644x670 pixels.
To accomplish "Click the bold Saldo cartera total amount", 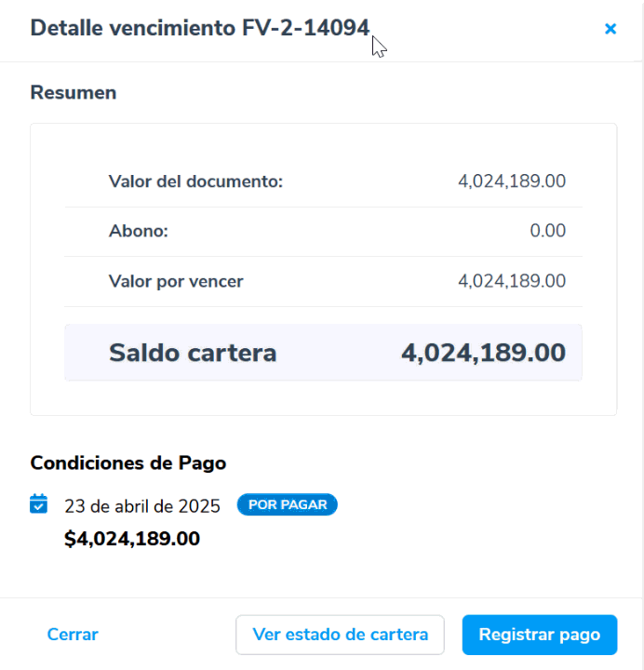I will (483, 353).
